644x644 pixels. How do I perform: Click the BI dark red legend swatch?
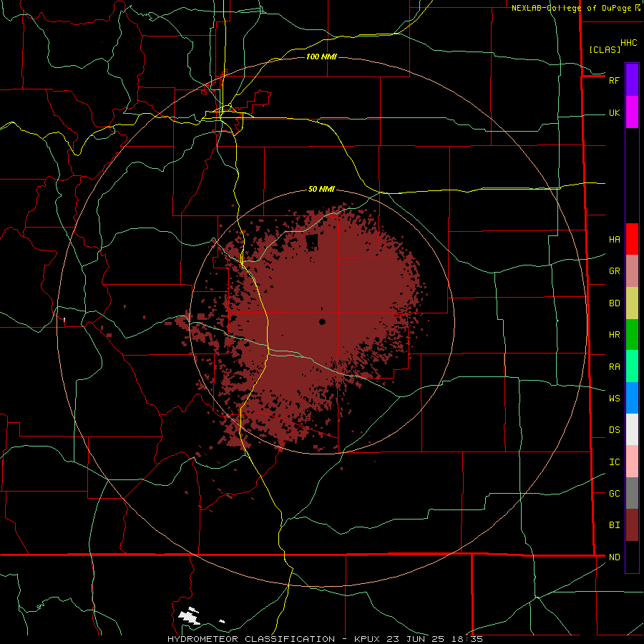pyautogui.click(x=632, y=525)
